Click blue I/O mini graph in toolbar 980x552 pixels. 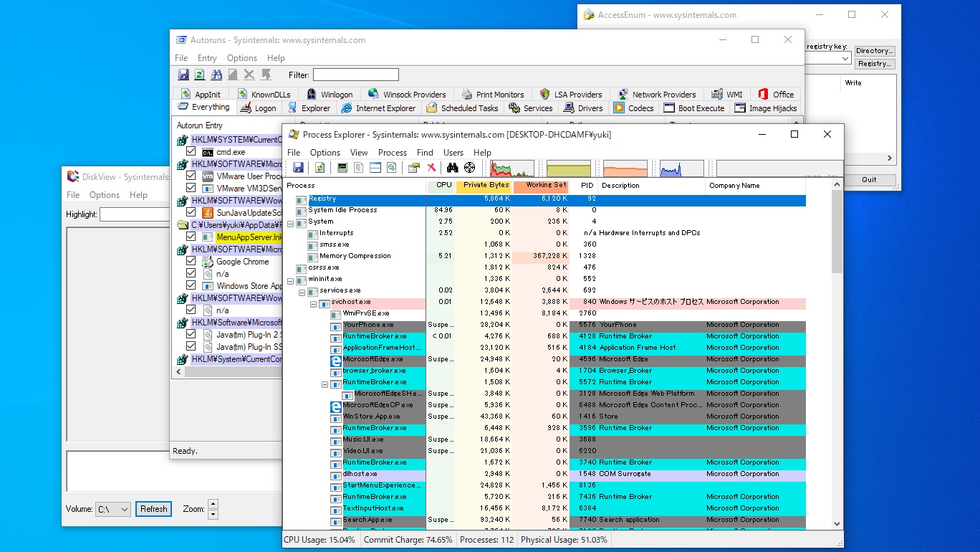coord(682,168)
